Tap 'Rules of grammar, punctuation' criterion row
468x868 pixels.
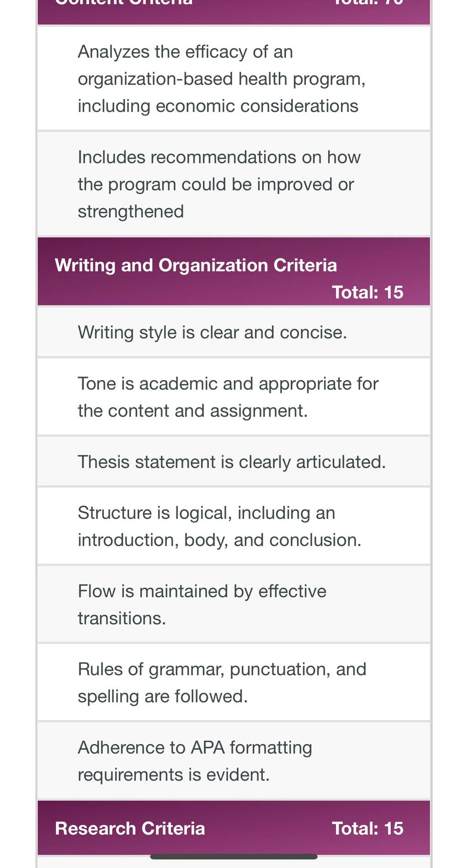pos(234,683)
